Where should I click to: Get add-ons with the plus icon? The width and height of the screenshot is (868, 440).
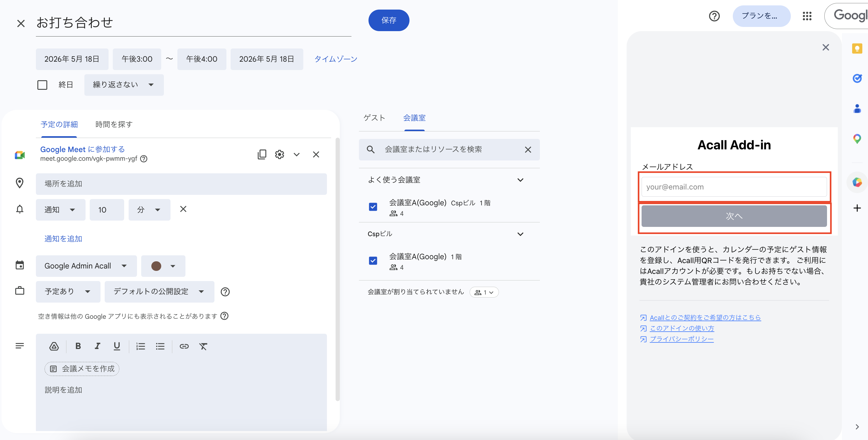click(857, 208)
